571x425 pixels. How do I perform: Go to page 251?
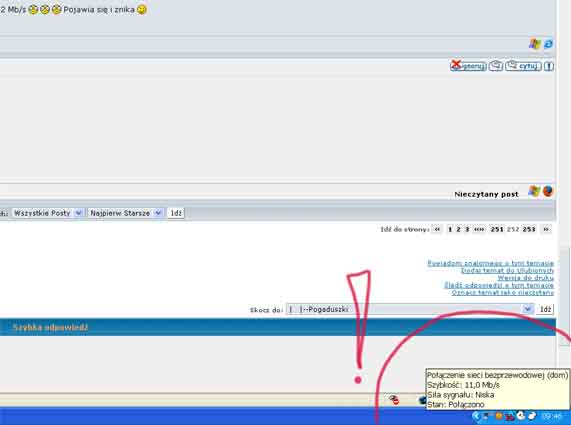tap(497, 229)
